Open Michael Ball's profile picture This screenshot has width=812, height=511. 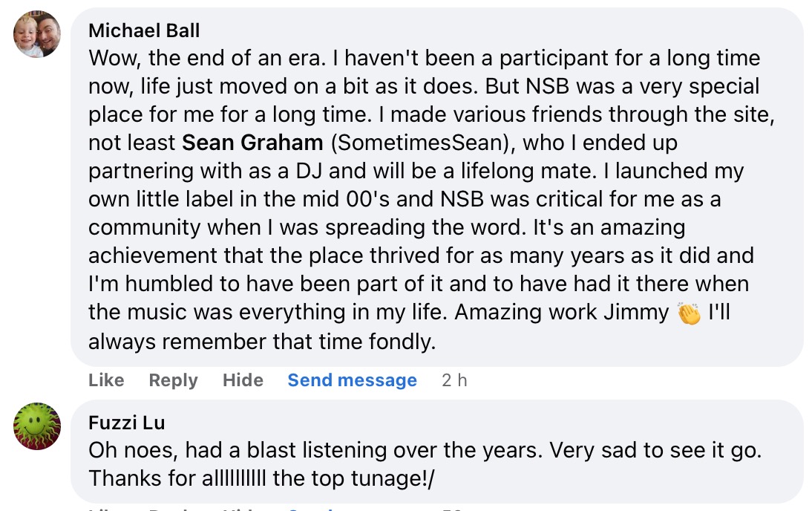[x=37, y=34]
